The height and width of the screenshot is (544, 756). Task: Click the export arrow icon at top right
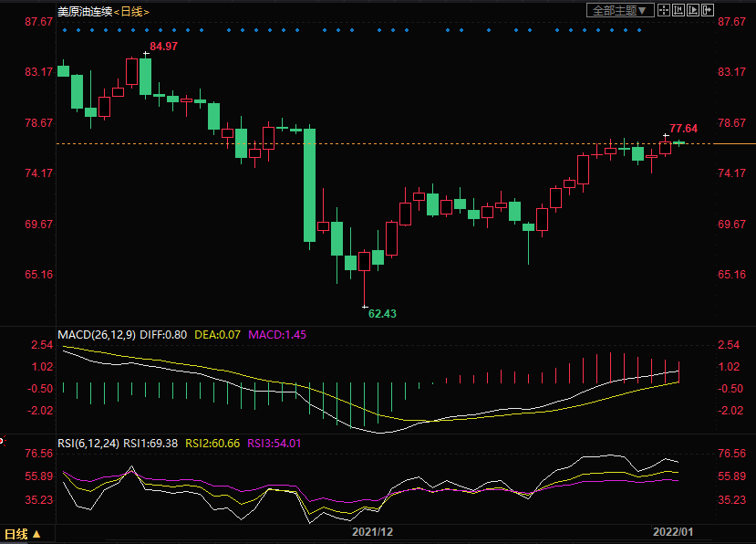click(706, 11)
